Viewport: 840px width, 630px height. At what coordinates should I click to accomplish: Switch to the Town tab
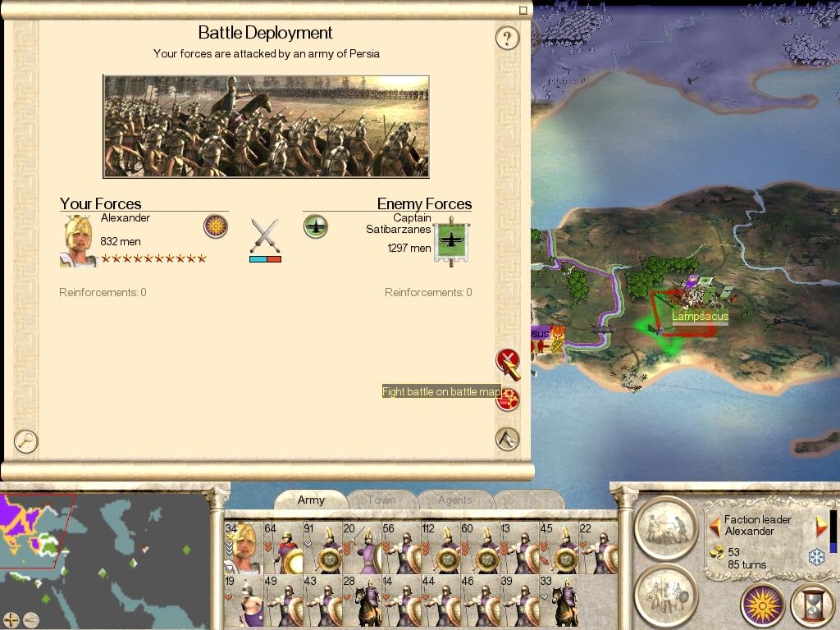click(382, 500)
